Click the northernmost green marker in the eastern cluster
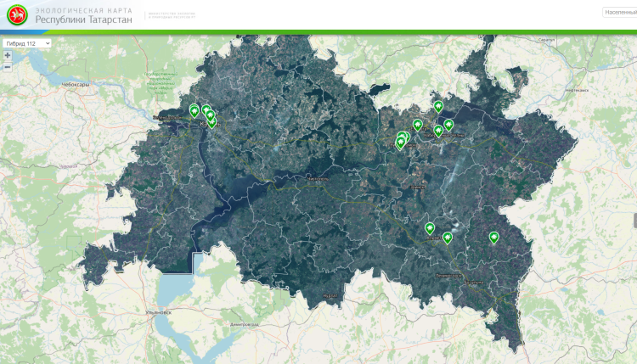Screen dimensions: 637x364 coord(438,107)
